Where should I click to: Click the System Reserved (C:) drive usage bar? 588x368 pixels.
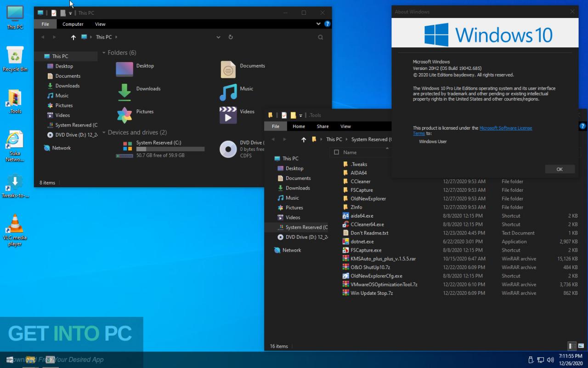[x=170, y=149]
